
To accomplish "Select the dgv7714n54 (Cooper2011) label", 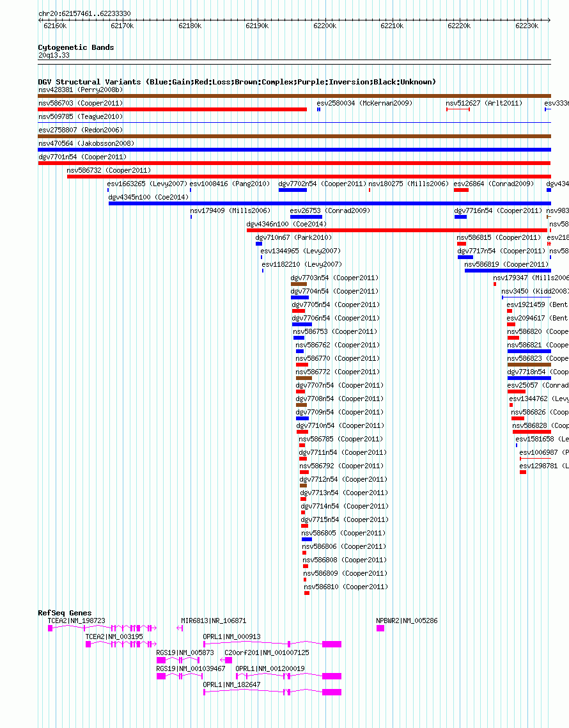I will tap(345, 507).
